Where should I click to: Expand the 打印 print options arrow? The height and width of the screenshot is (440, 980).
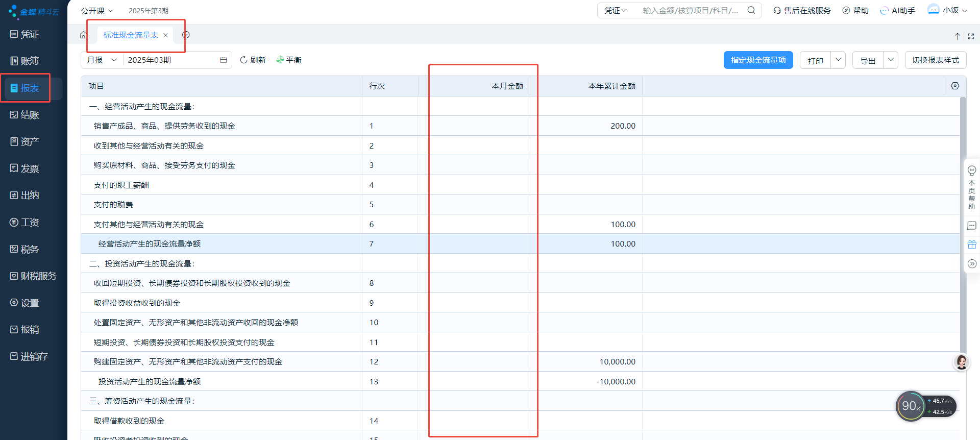(x=838, y=60)
